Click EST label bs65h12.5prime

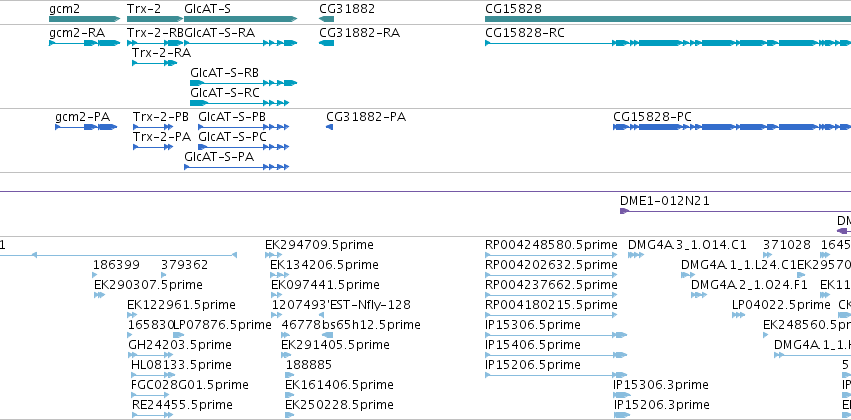[371, 325]
